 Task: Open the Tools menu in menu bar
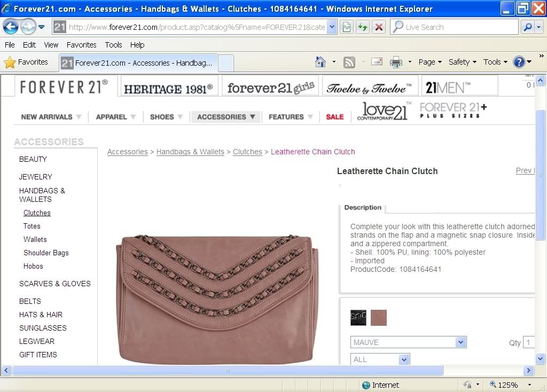pyautogui.click(x=113, y=45)
